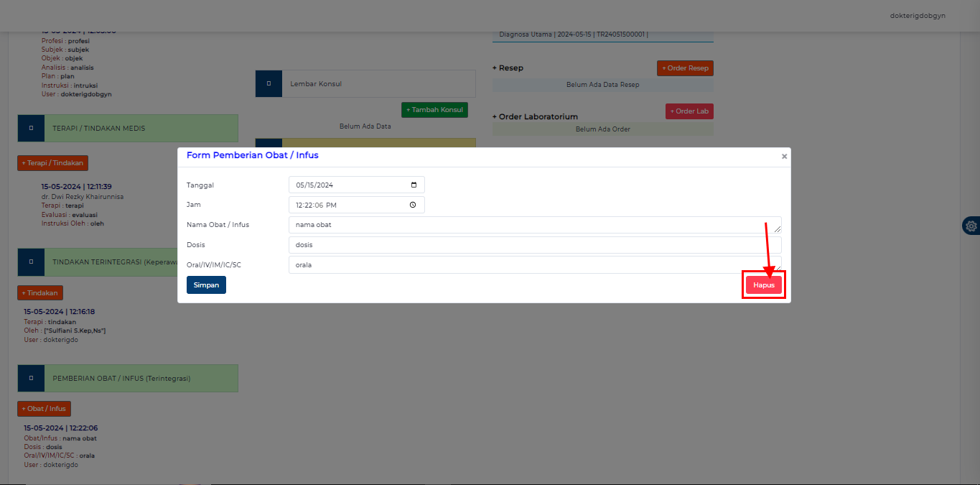This screenshot has width=980, height=485.
Task: Open the settings gear on the right edge
Action: coord(971,226)
